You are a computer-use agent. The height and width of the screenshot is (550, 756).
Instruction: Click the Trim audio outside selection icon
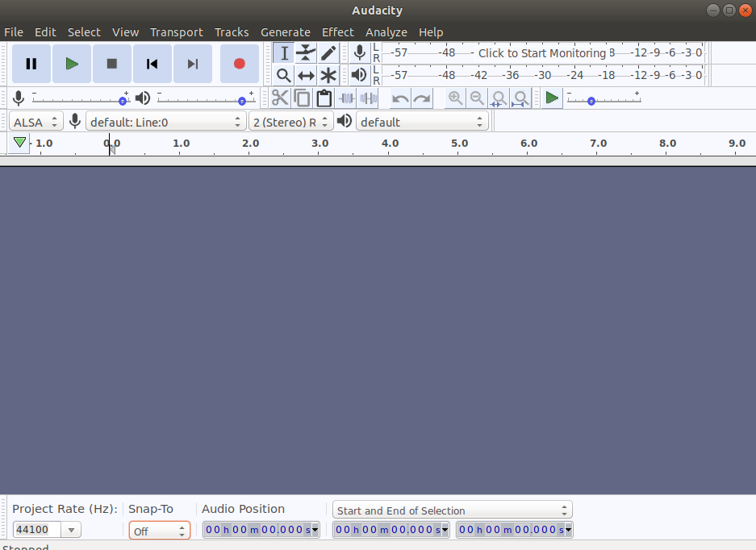346,98
